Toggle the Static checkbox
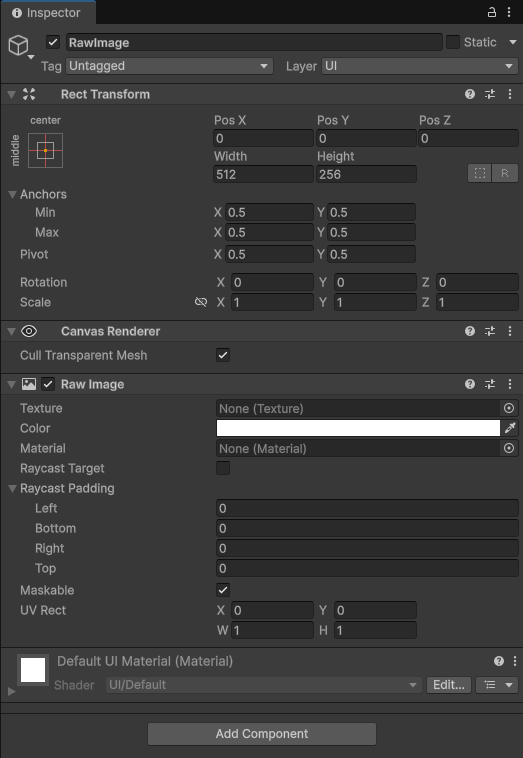Image resolution: width=523 pixels, height=758 pixels. point(453,42)
